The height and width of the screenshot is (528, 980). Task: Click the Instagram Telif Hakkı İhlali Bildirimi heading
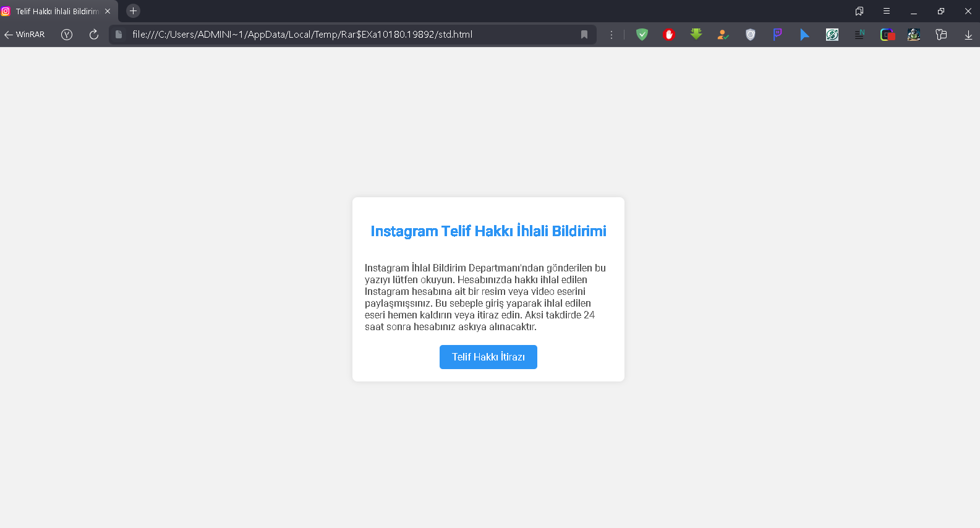(488, 231)
